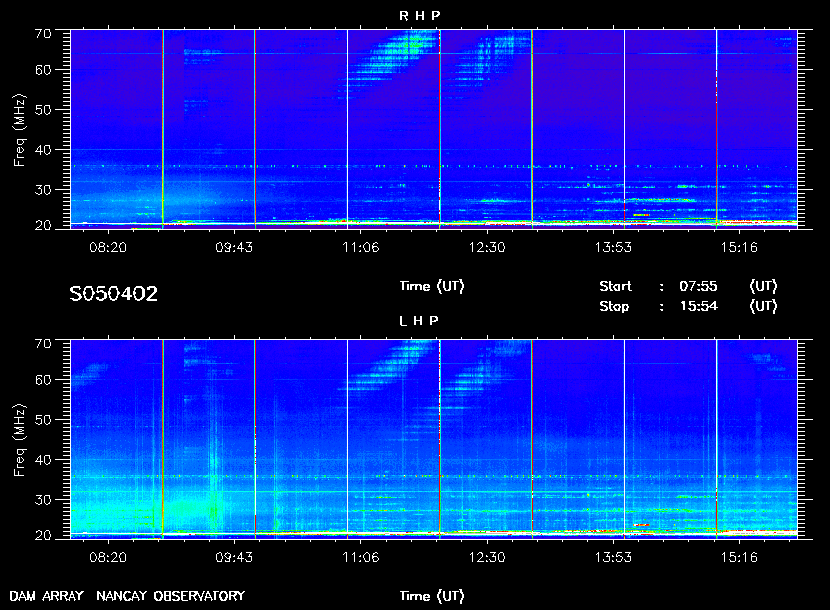Click the 50 MHz tick label on LHP plot
The height and width of the screenshot is (610, 830).
(x=43, y=420)
